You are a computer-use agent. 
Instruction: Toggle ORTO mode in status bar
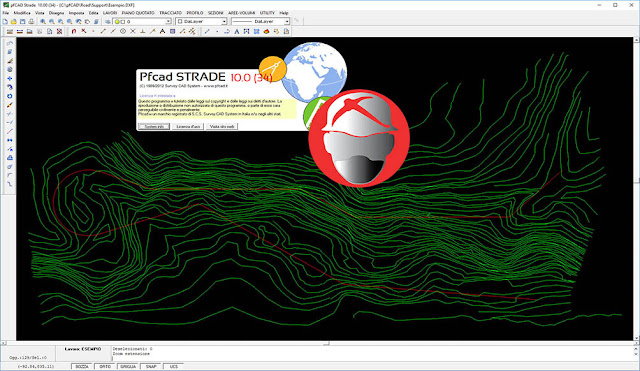click(x=105, y=367)
